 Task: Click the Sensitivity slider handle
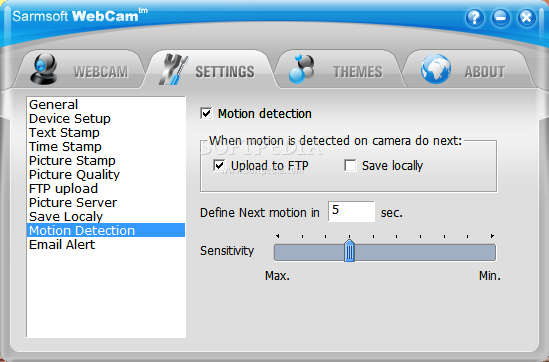click(x=349, y=251)
